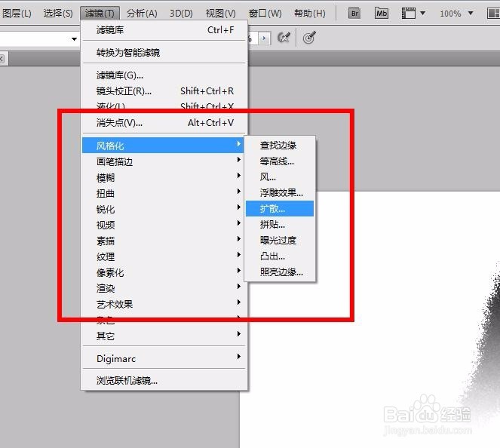
Task: Apply 查找边缘 filter
Action: pyautogui.click(x=280, y=146)
